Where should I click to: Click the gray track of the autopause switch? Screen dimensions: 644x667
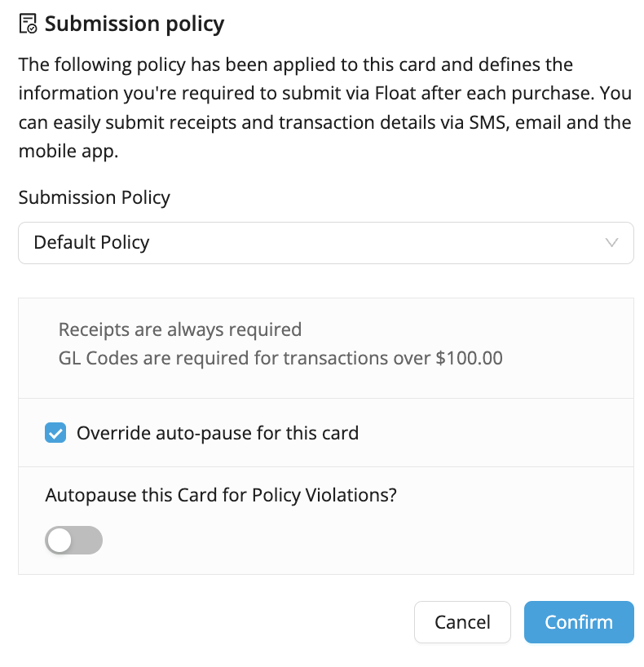tap(87, 541)
